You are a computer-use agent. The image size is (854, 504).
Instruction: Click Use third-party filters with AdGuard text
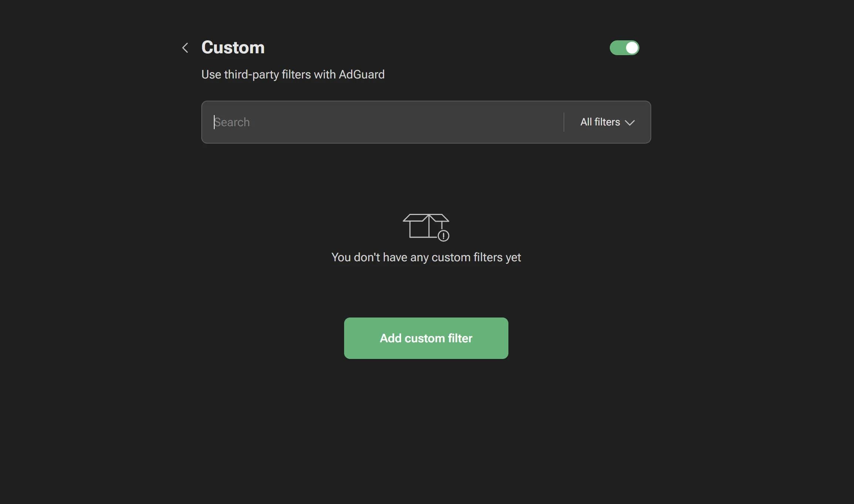[293, 74]
